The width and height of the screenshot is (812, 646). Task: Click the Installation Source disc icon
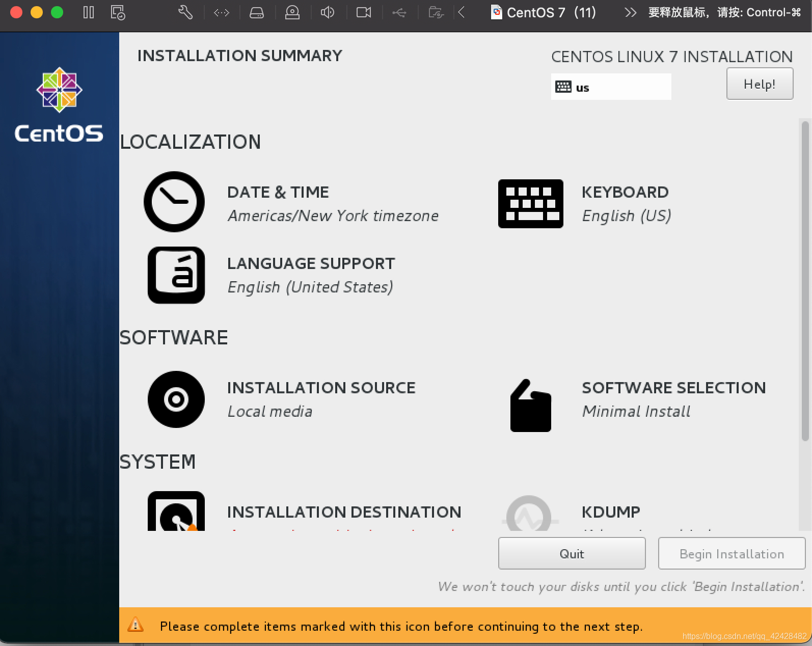[x=176, y=399]
